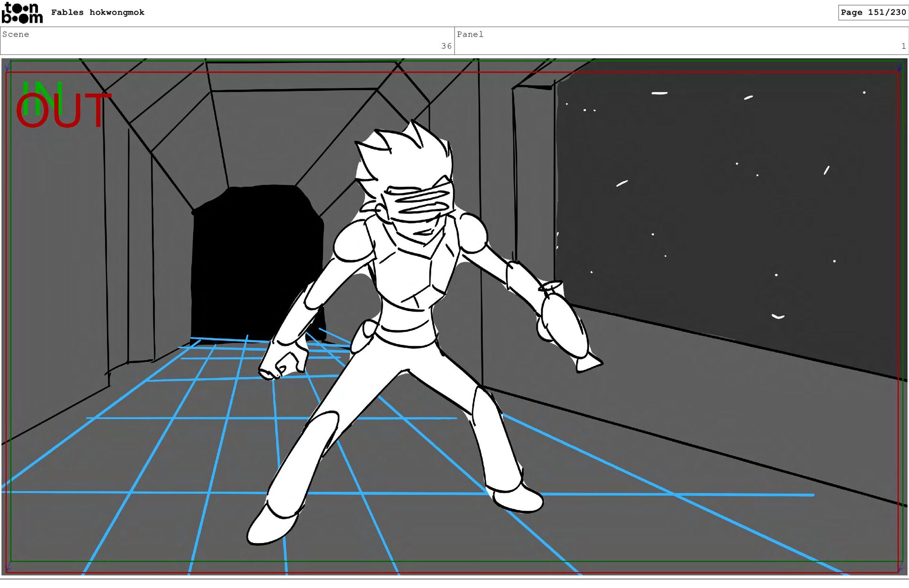909x588 pixels.
Task: Click scene number 36
Action: pyautogui.click(x=446, y=46)
